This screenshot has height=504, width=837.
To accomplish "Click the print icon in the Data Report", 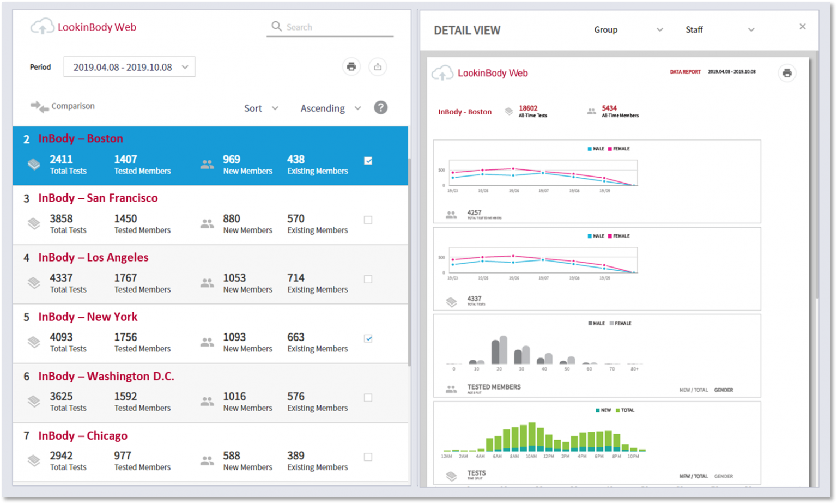I will pyautogui.click(x=787, y=72).
